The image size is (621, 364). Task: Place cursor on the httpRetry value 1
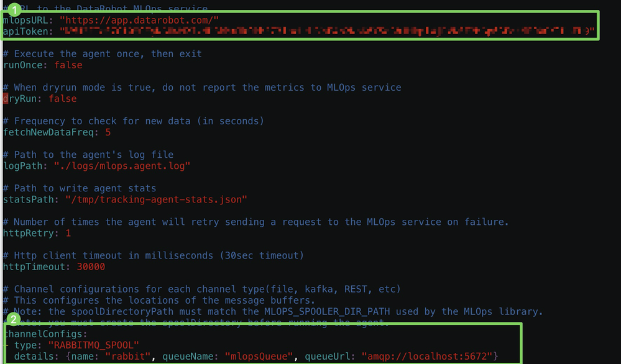(68, 234)
